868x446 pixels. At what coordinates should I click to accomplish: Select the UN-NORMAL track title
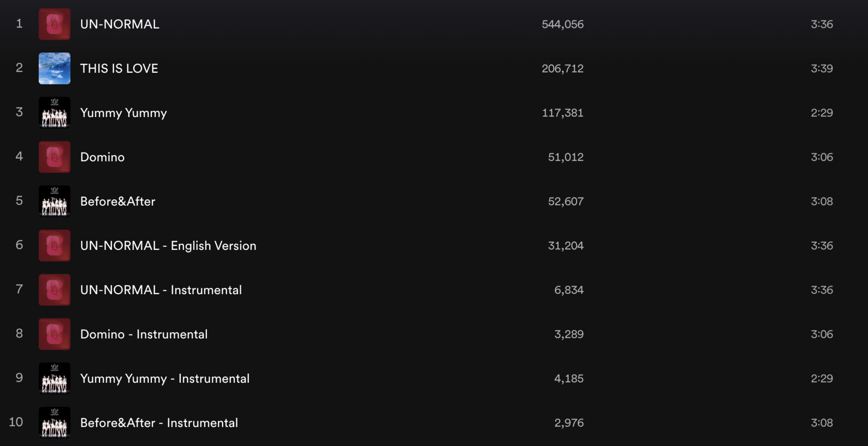(x=119, y=24)
